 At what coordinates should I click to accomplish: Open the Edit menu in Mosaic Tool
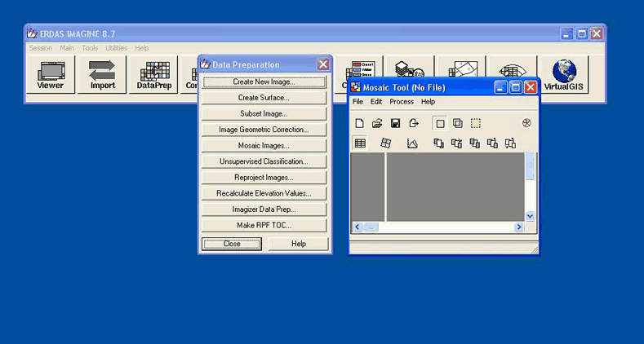(x=376, y=102)
